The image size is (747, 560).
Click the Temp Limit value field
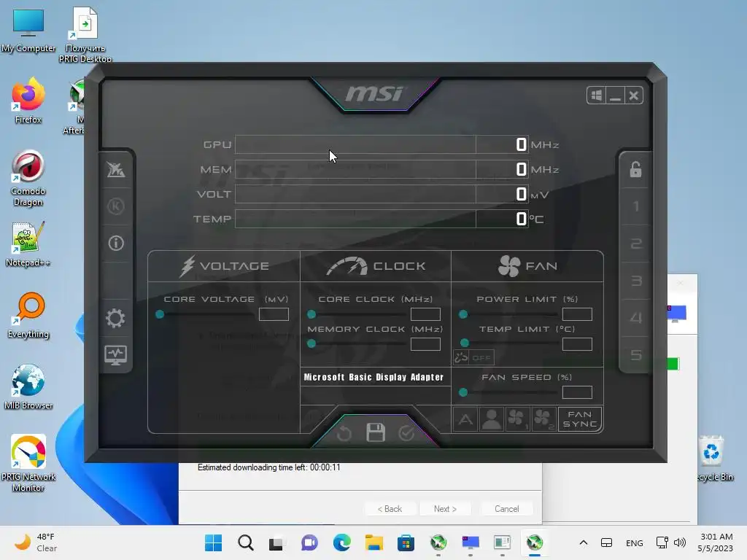point(577,344)
